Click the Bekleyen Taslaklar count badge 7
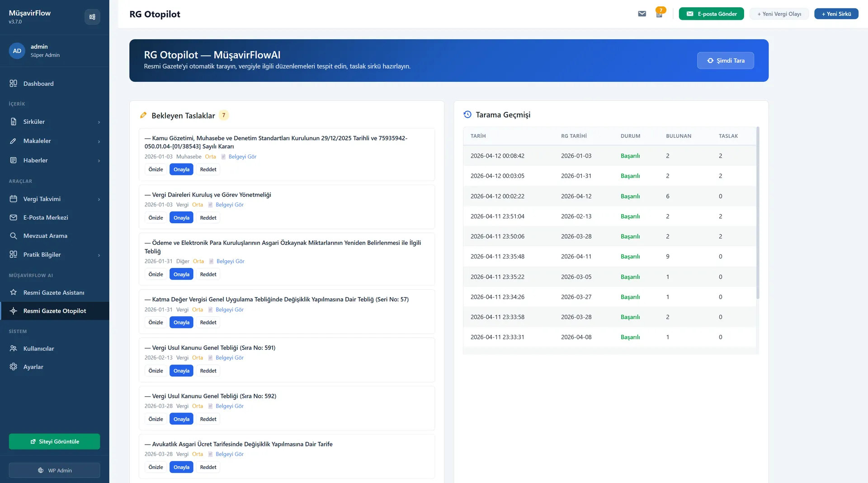This screenshot has width=868, height=483. pyautogui.click(x=223, y=115)
